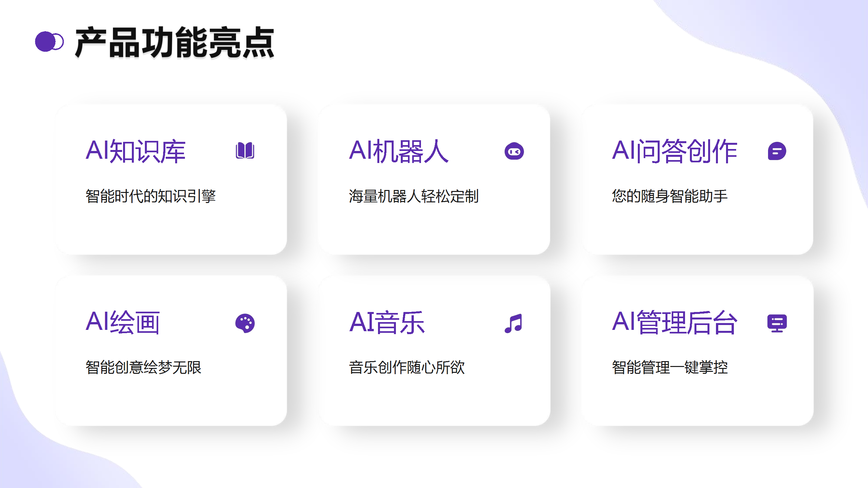This screenshot has width=868, height=488.
Task: Select subtitle 智能时代的知识引擎
Action: [x=150, y=196]
